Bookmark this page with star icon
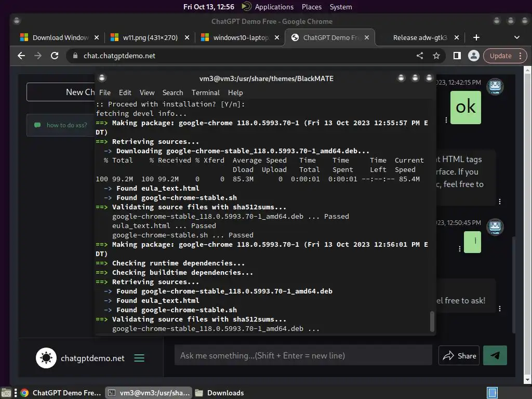 click(x=436, y=56)
